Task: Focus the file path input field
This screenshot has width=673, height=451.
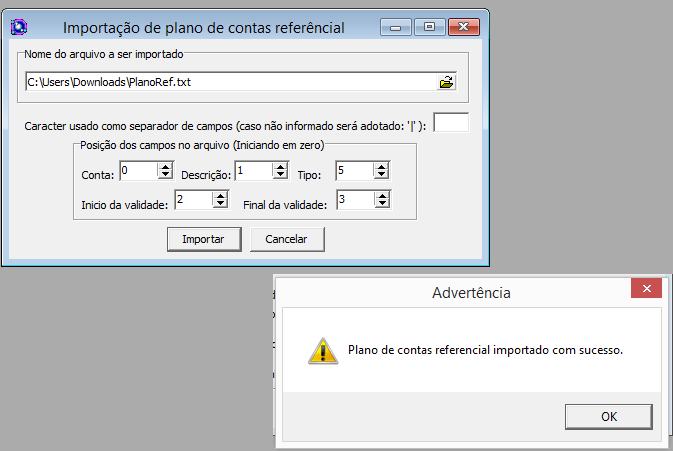Action: pyautogui.click(x=231, y=82)
